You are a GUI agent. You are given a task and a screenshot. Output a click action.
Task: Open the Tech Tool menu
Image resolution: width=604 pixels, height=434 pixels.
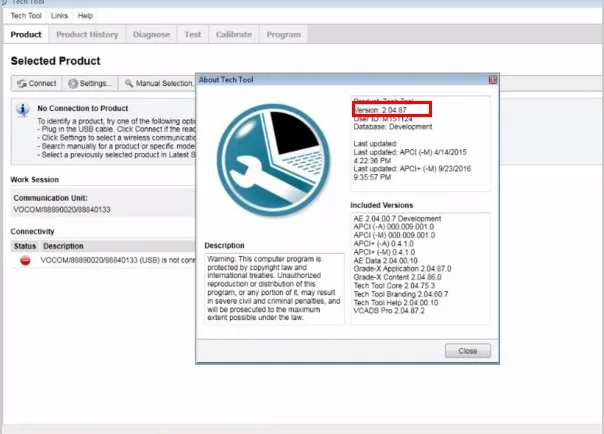(x=26, y=16)
